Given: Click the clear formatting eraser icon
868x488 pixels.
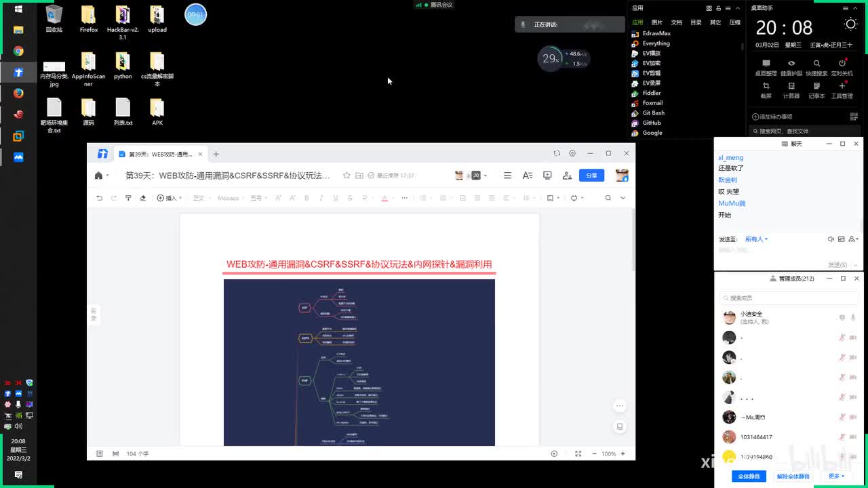Looking at the screenshot, I should (142, 198).
